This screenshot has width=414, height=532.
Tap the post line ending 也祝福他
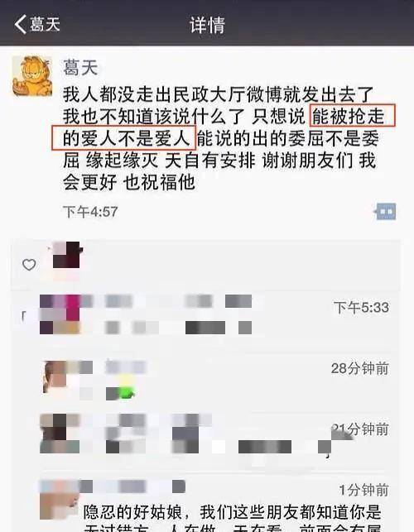129,182
